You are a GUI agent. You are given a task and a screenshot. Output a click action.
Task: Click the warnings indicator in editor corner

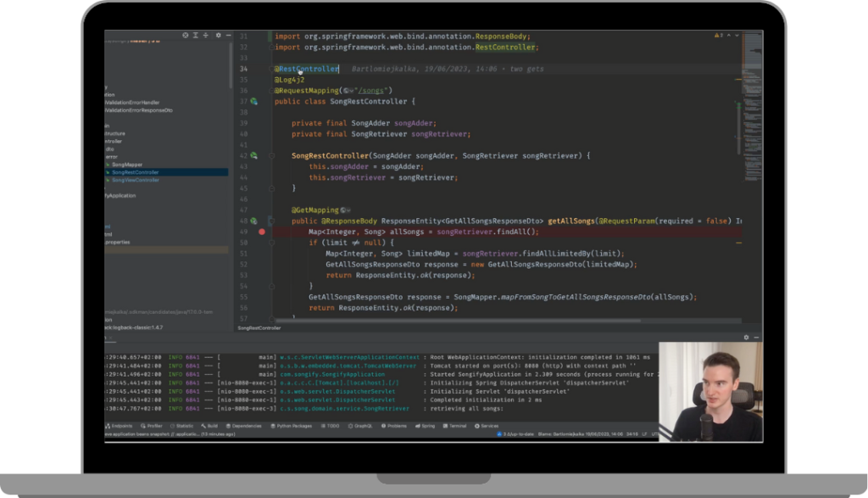tap(719, 36)
